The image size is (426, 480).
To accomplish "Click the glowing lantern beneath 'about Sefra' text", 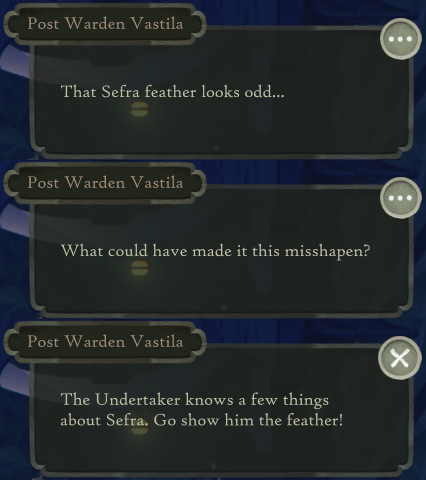I will (140, 430).
